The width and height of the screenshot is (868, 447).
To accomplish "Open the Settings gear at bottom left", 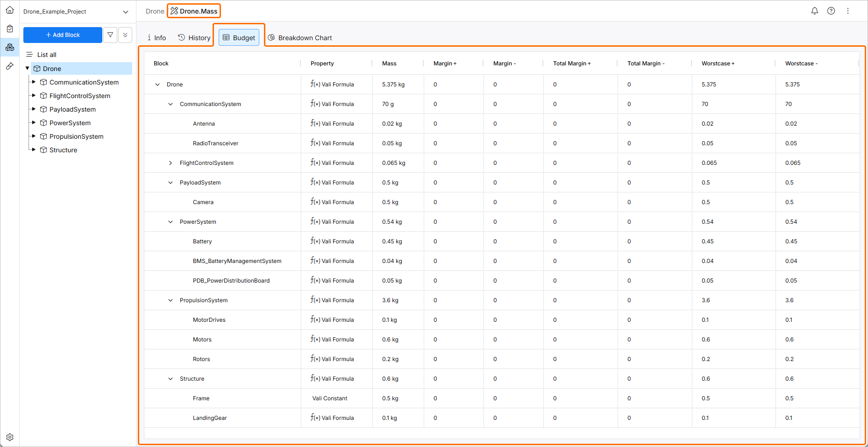I will 10,437.
